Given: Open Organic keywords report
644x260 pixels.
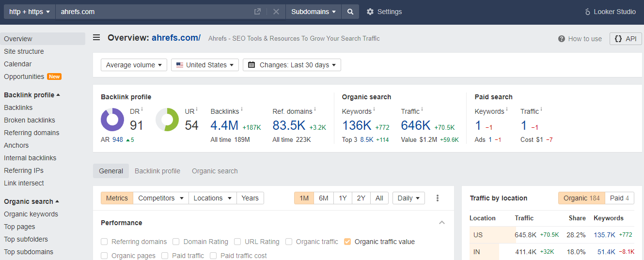Looking at the screenshot, I should (x=31, y=214).
